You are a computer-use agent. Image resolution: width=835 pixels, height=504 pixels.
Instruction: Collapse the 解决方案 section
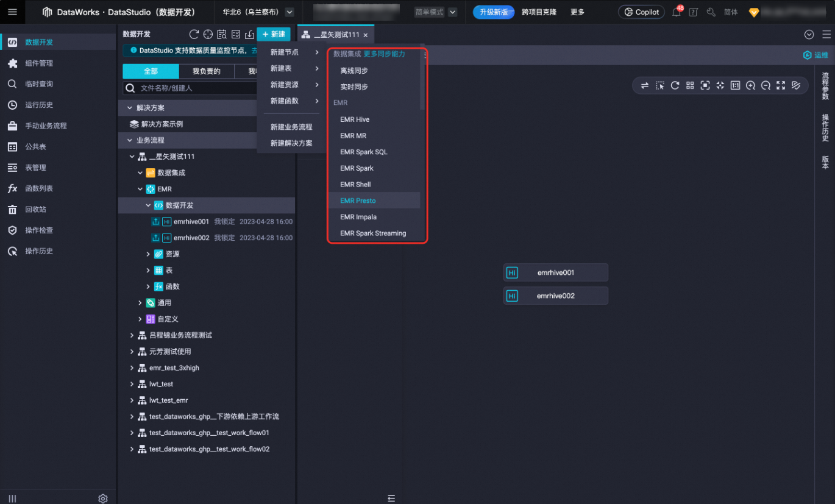click(129, 108)
